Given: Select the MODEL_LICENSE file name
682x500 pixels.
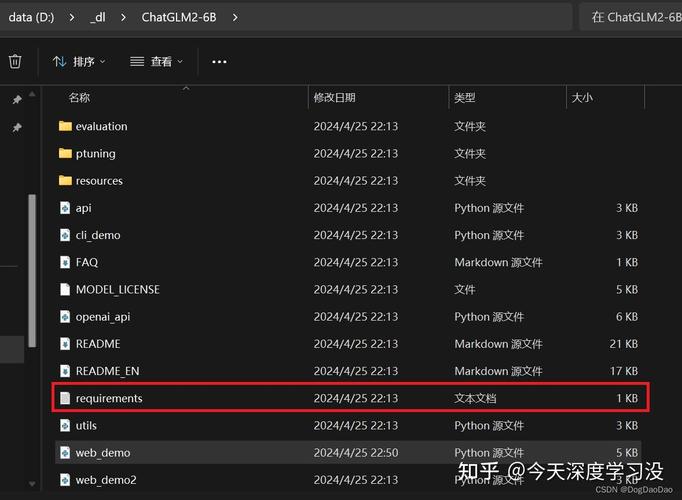Looking at the screenshot, I should click(x=117, y=290).
